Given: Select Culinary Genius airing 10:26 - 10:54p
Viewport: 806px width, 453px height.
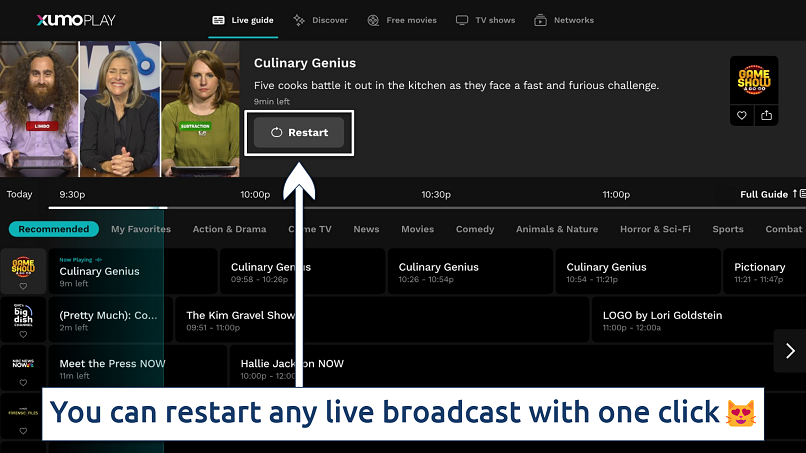Looking at the screenshot, I should 470,271.
